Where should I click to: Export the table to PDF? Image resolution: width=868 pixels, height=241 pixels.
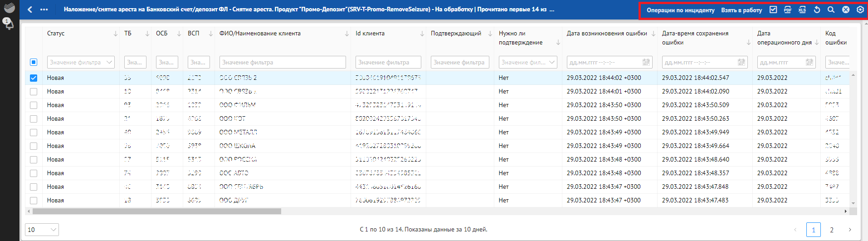[x=788, y=10]
